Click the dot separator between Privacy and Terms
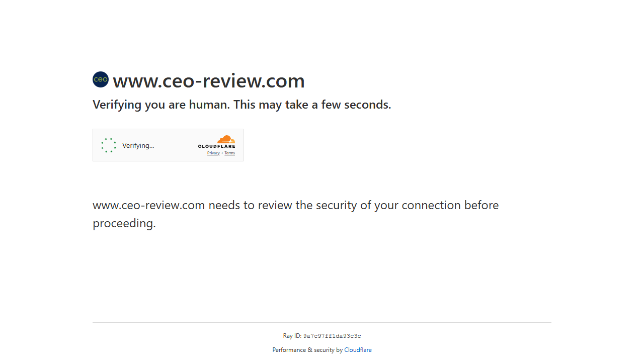 pos(222,153)
